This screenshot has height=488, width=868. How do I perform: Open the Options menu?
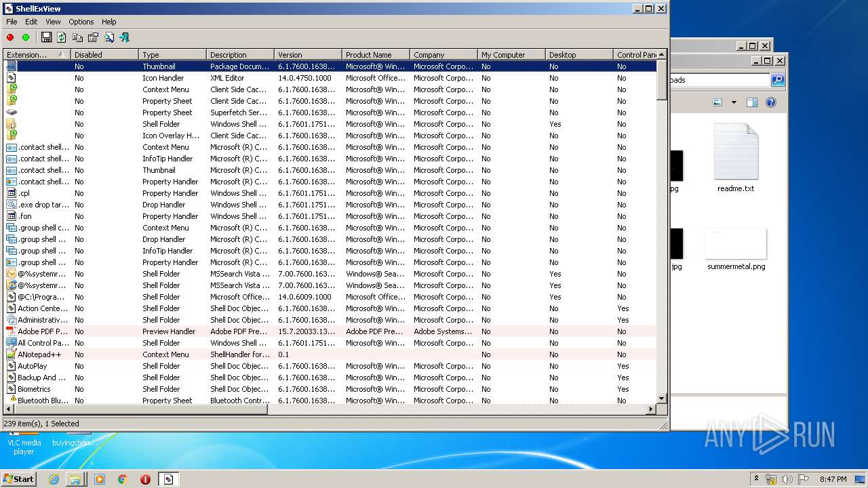click(x=81, y=22)
